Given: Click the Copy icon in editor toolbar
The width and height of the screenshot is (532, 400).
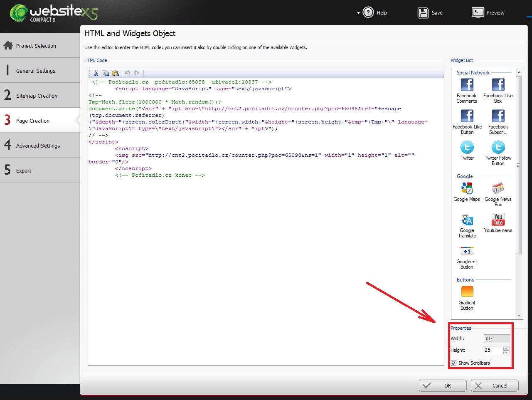Looking at the screenshot, I should [x=106, y=73].
